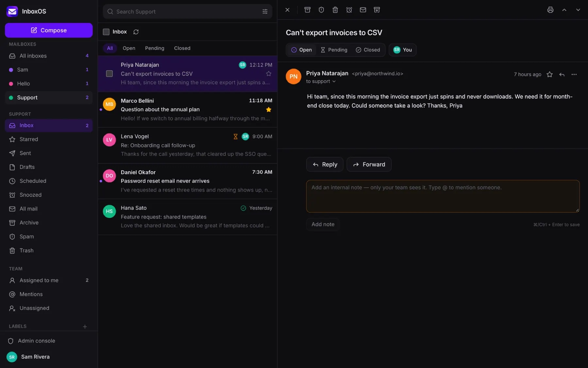Mark conversation as spam via shield icon

pos(321,10)
